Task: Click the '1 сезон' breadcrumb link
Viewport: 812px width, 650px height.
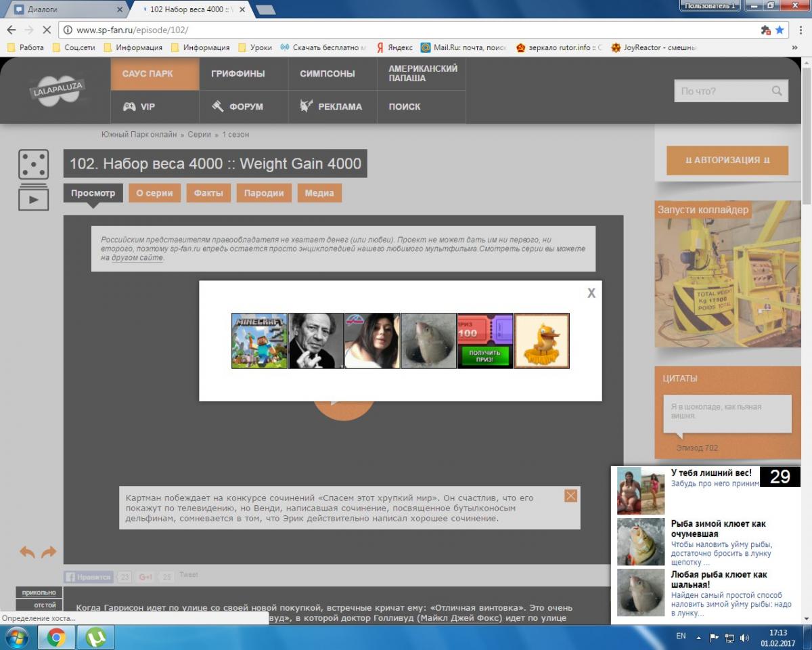Action: (x=235, y=134)
